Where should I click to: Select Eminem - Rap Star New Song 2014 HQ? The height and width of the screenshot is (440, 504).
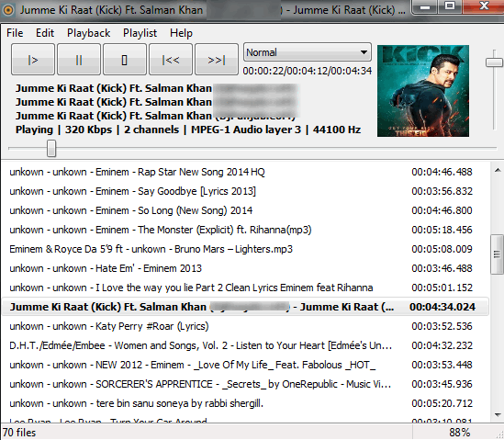pos(245,172)
